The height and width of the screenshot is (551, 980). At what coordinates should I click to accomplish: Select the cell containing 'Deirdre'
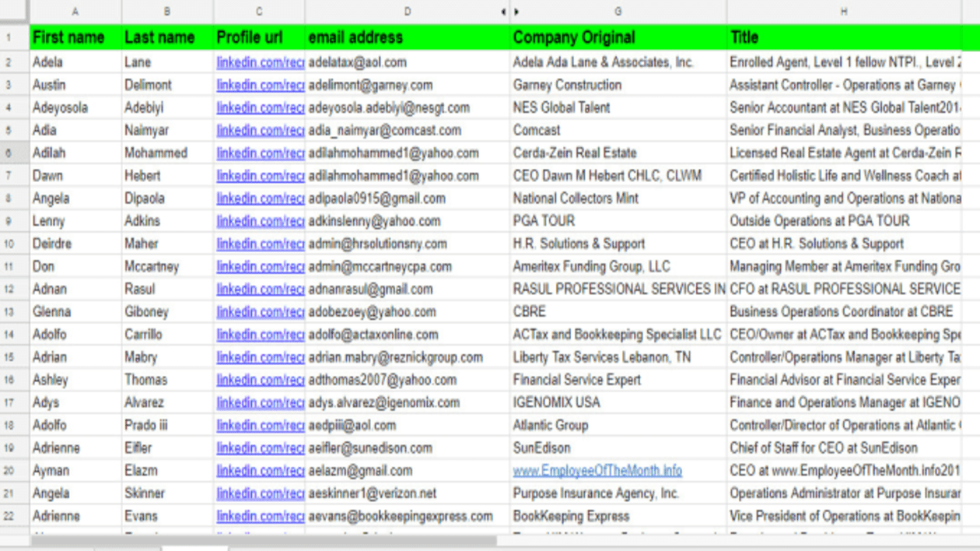(x=75, y=244)
